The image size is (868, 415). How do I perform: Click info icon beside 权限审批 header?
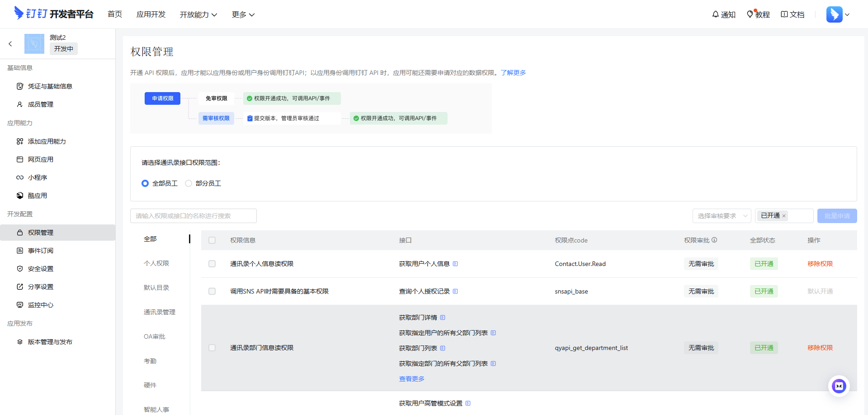pyautogui.click(x=714, y=240)
